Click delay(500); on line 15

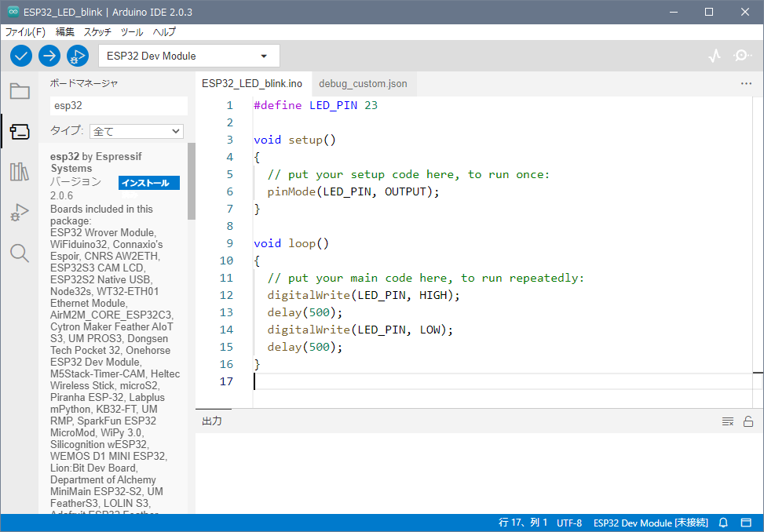pos(305,347)
